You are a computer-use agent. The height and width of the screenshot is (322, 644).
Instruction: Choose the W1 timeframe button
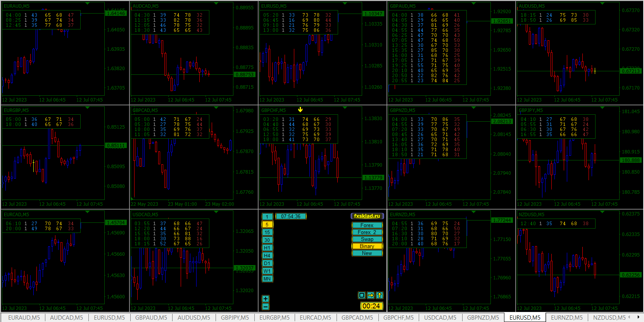click(267, 271)
